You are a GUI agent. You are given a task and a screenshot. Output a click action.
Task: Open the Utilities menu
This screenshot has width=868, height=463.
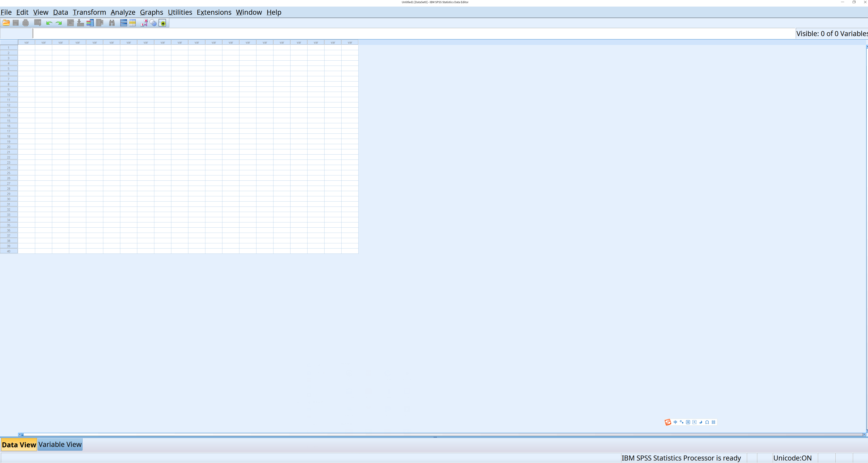tap(180, 12)
